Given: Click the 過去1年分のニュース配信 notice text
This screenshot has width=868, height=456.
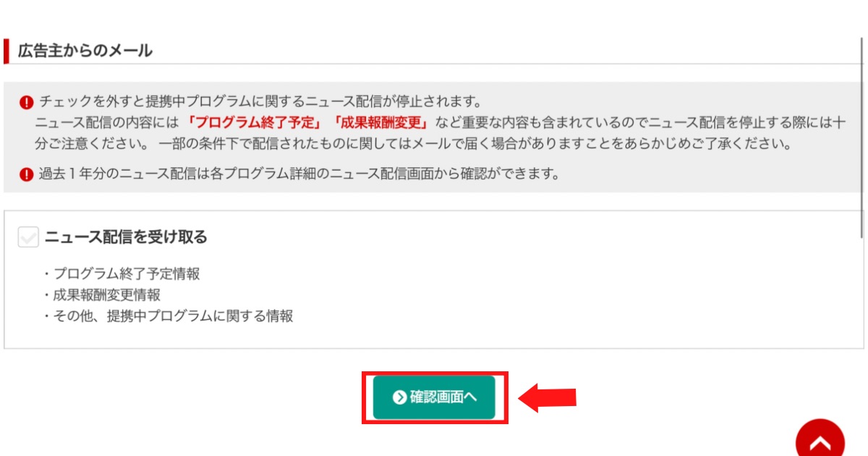Looking at the screenshot, I should 299,174.
